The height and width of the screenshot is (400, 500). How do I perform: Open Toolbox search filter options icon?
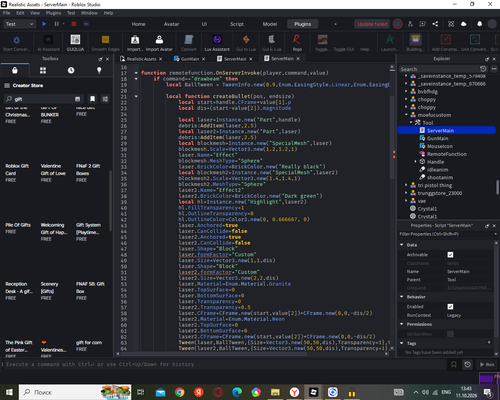(105, 99)
